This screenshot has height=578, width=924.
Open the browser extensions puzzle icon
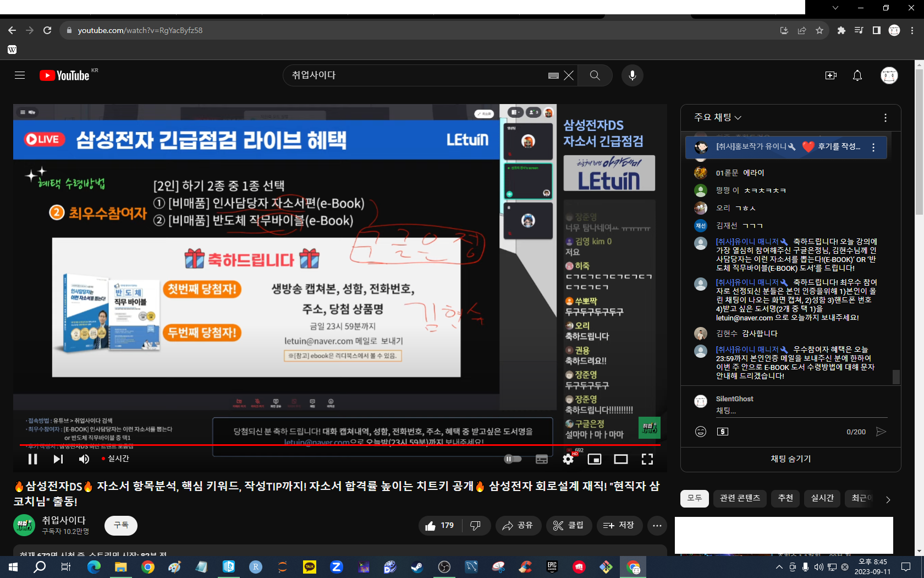pos(841,30)
